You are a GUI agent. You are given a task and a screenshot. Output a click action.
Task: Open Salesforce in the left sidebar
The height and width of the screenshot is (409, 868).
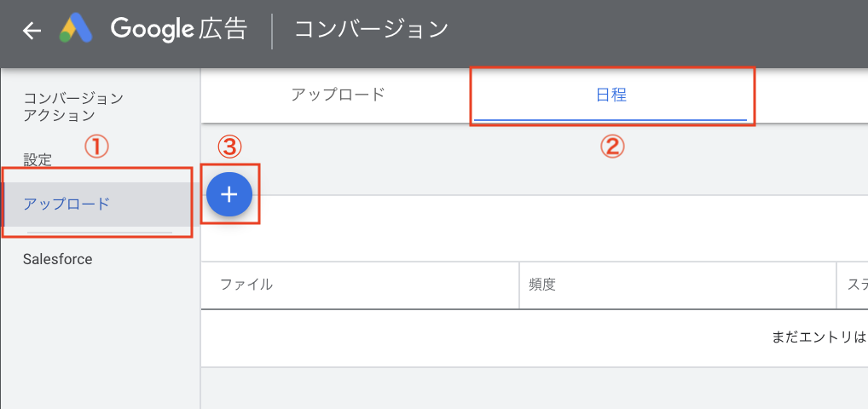coord(58,259)
